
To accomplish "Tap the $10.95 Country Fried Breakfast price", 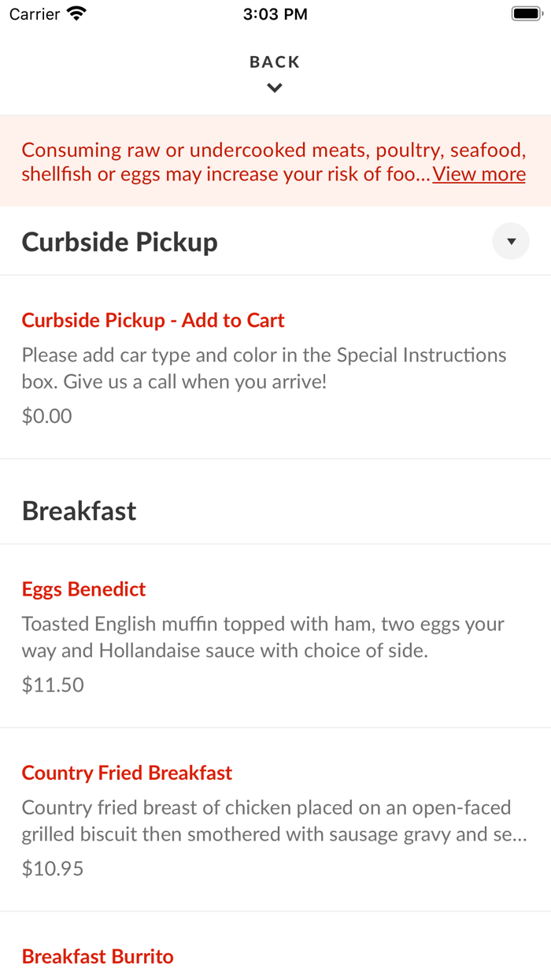I will pyautogui.click(x=52, y=867).
